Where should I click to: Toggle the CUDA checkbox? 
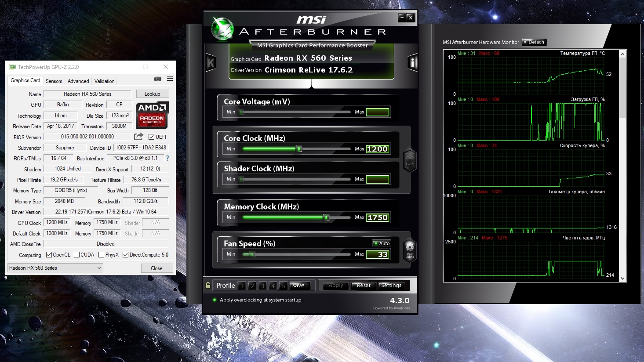tap(77, 255)
